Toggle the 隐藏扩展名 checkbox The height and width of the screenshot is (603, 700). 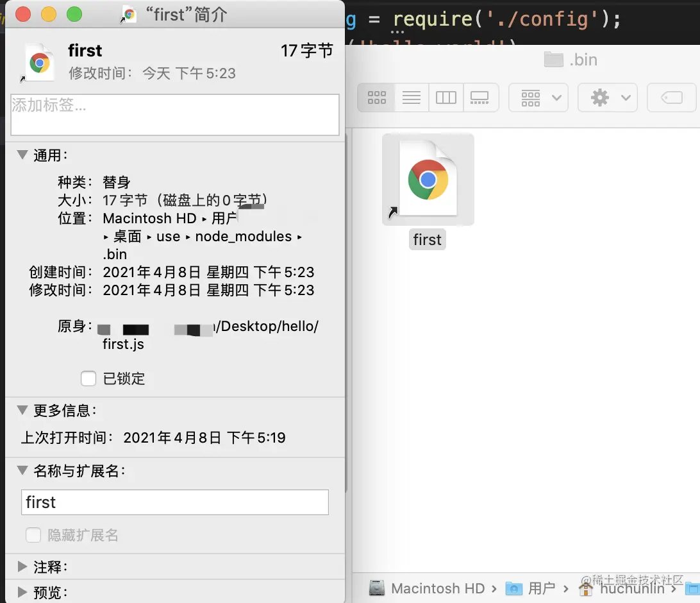click(x=33, y=534)
